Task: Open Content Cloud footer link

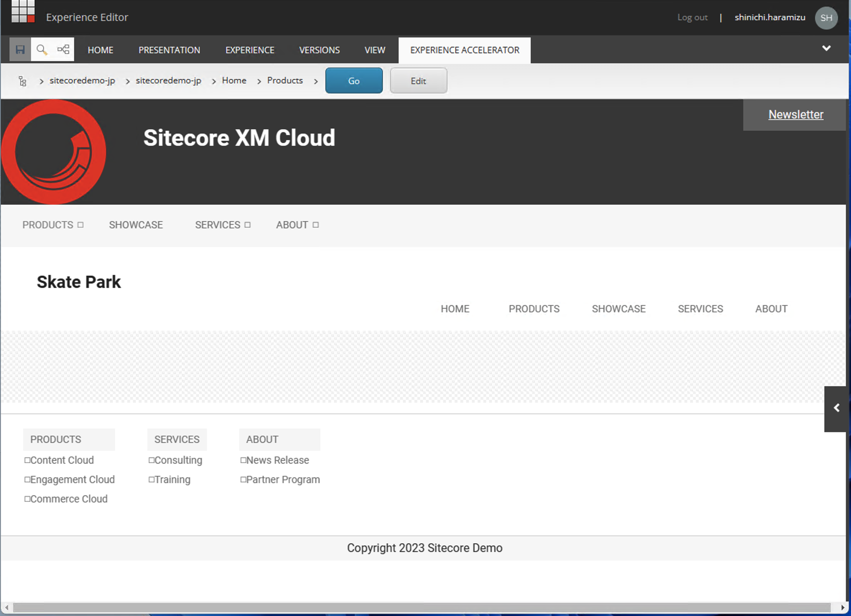Action: (x=62, y=460)
